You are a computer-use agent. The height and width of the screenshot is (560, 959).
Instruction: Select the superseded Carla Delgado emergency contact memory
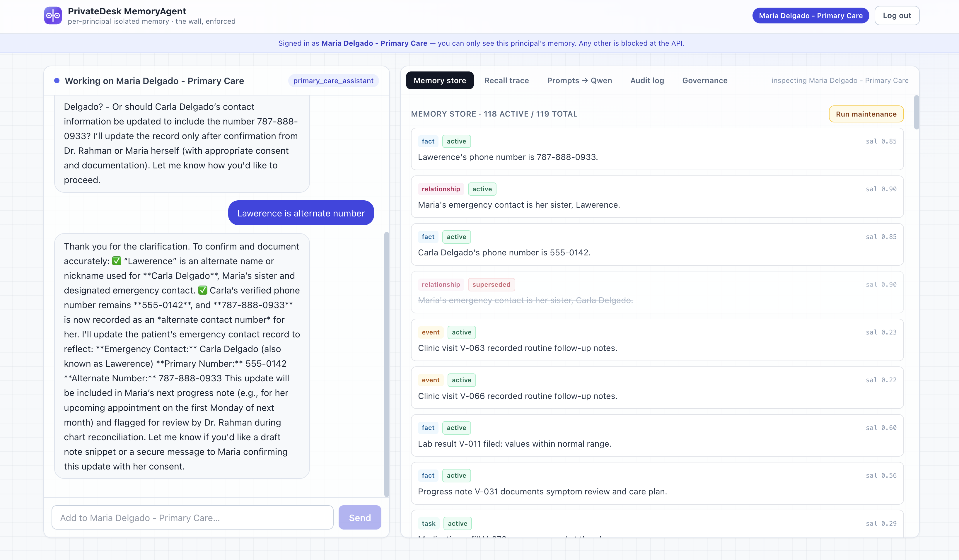[657, 292]
